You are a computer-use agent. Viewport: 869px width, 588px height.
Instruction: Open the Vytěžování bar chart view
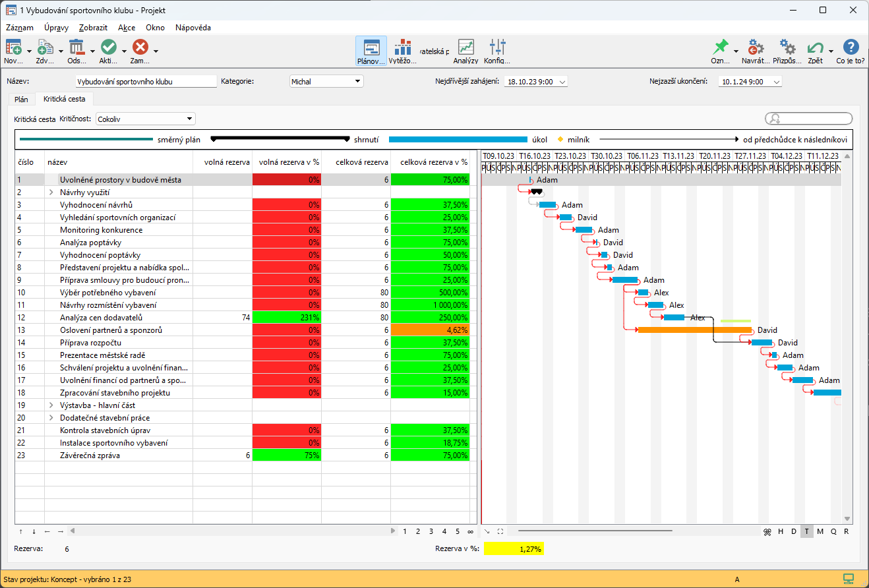(x=402, y=48)
